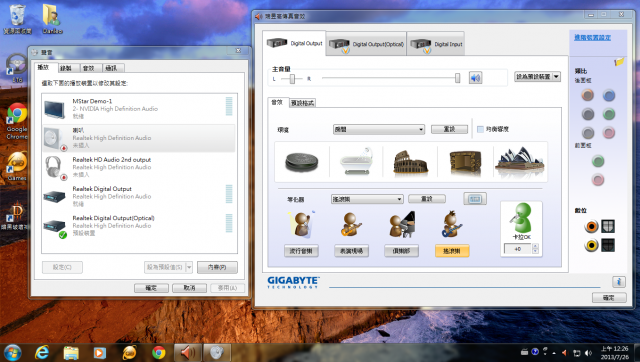The height and width of the screenshot is (362, 640).
Task: Open the Danko folder on desktop
Action: tap(52, 19)
